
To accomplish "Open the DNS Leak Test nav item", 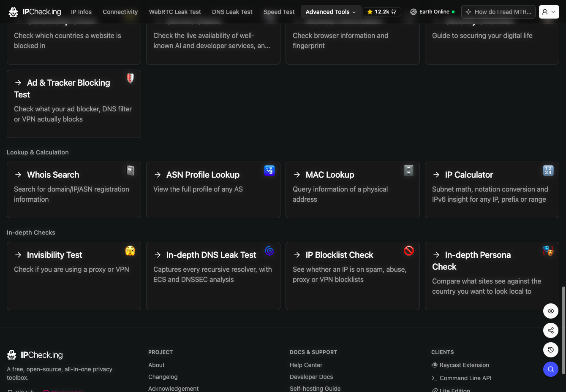I will click(232, 12).
